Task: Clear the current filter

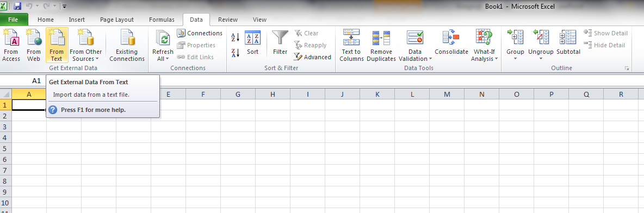Action: point(306,33)
